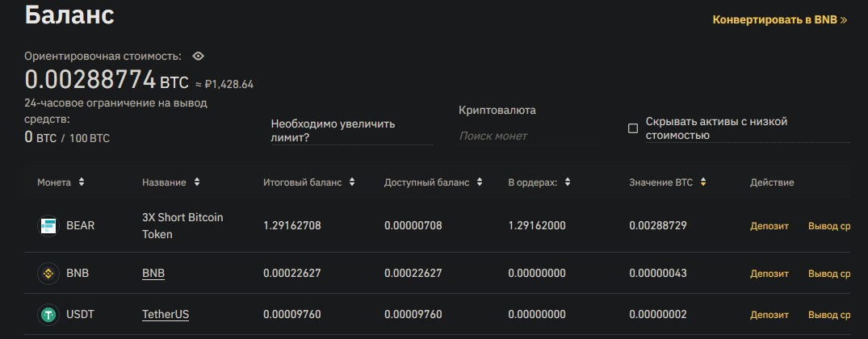Click the Криптовалюта label above search
Viewport: 868px width, 339px height.
[497, 110]
